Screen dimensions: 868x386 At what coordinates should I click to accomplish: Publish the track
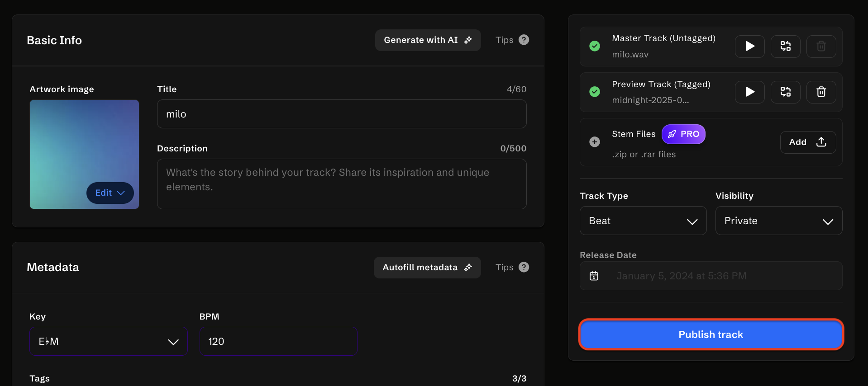pyautogui.click(x=711, y=334)
